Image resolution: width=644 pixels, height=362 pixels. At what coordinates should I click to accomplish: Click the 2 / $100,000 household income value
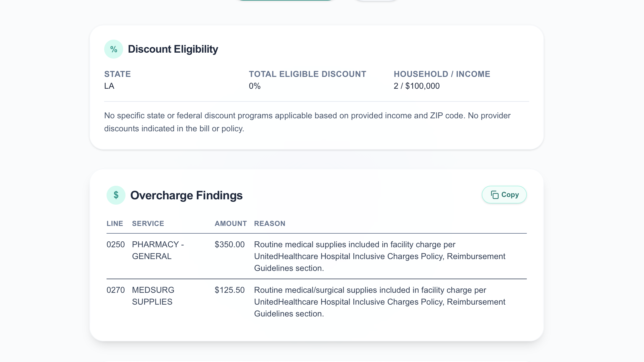pyautogui.click(x=416, y=86)
